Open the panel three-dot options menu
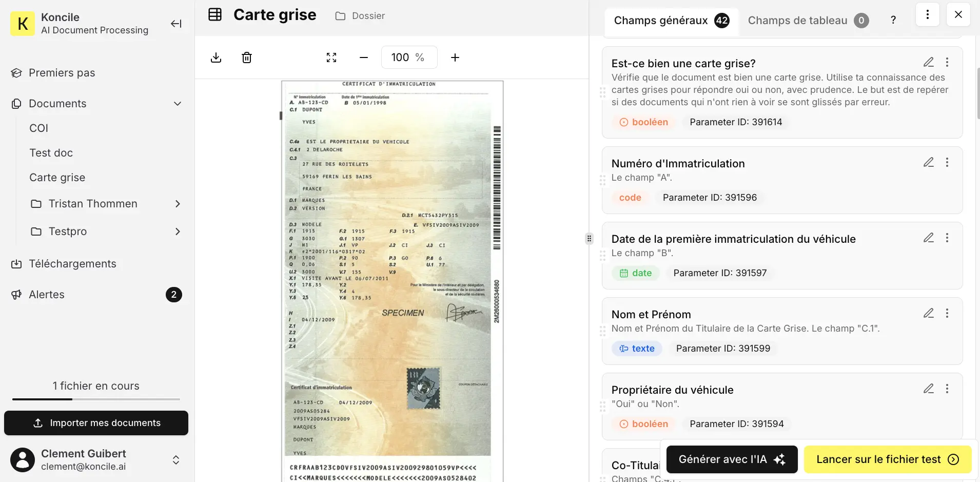The image size is (980, 482). 928,14
